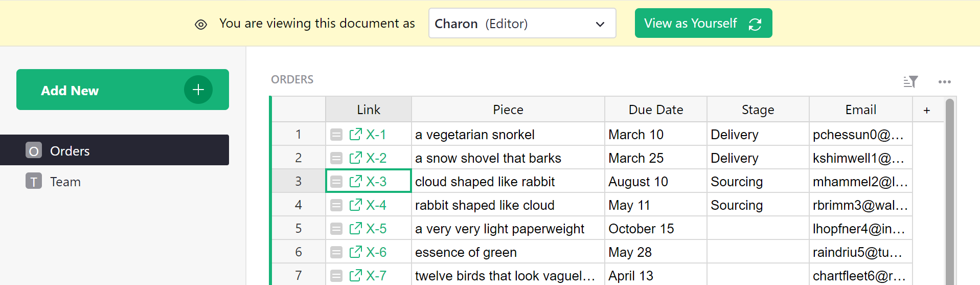Select the row number 7 header
The width and height of the screenshot is (980, 285).
pyautogui.click(x=299, y=275)
